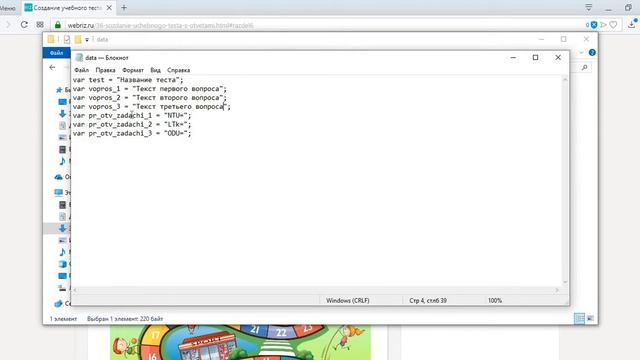Click the pr_otv_zadachi_3 line
640x360 pixels.
tap(132, 133)
